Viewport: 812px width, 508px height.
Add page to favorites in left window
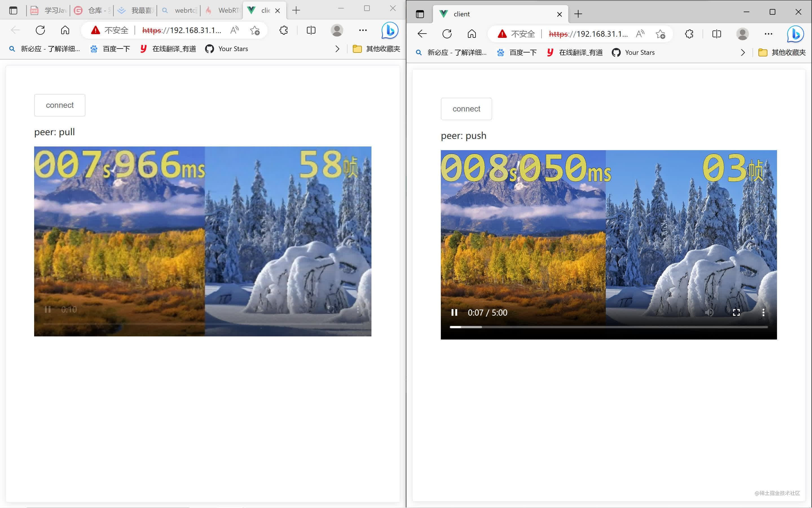coord(255,30)
